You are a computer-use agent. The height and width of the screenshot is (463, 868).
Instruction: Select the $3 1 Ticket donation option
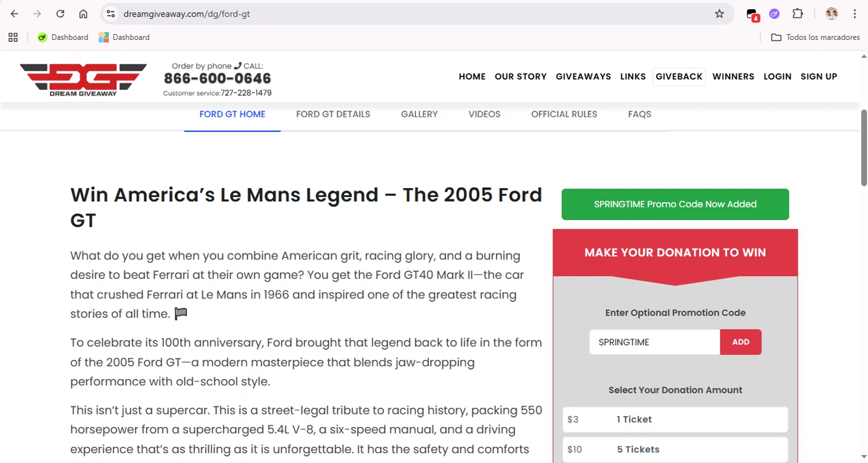point(675,420)
